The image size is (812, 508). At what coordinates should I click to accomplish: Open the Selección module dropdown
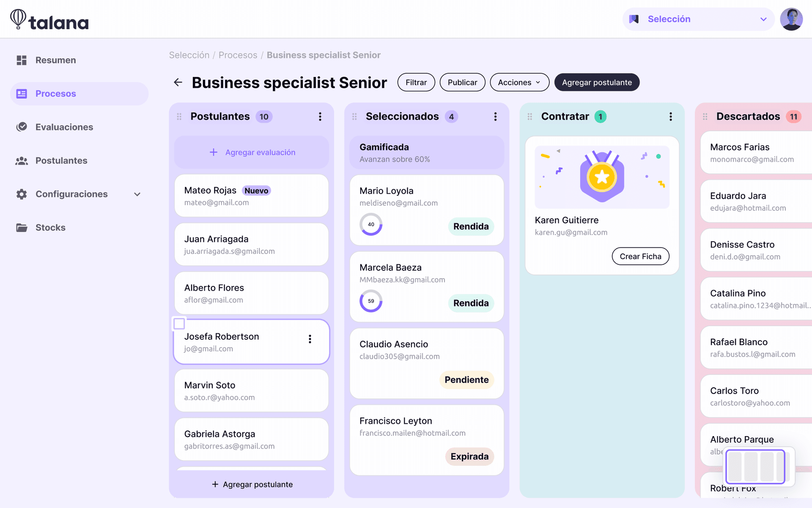click(x=698, y=19)
